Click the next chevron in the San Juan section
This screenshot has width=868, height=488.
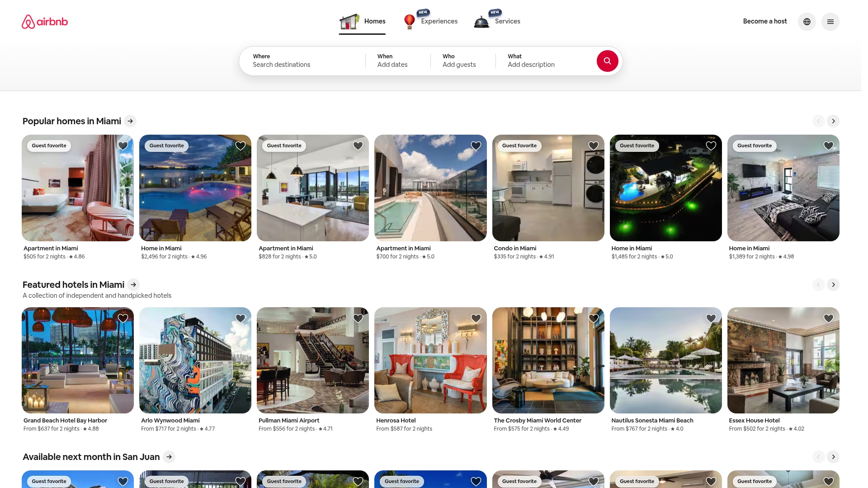(x=833, y=457)
